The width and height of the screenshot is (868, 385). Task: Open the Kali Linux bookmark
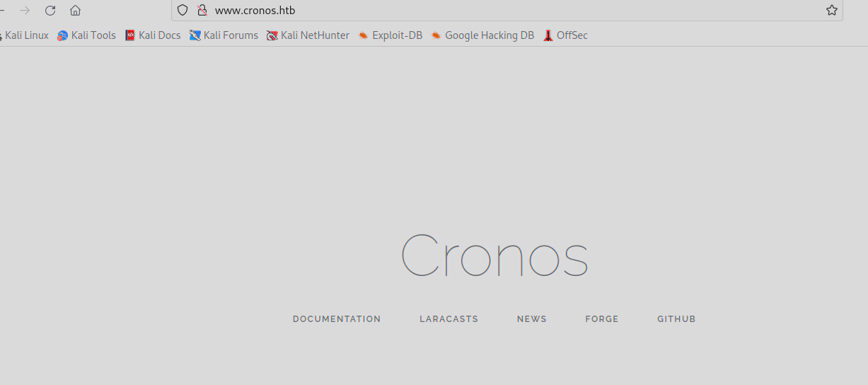click(25, 35)
